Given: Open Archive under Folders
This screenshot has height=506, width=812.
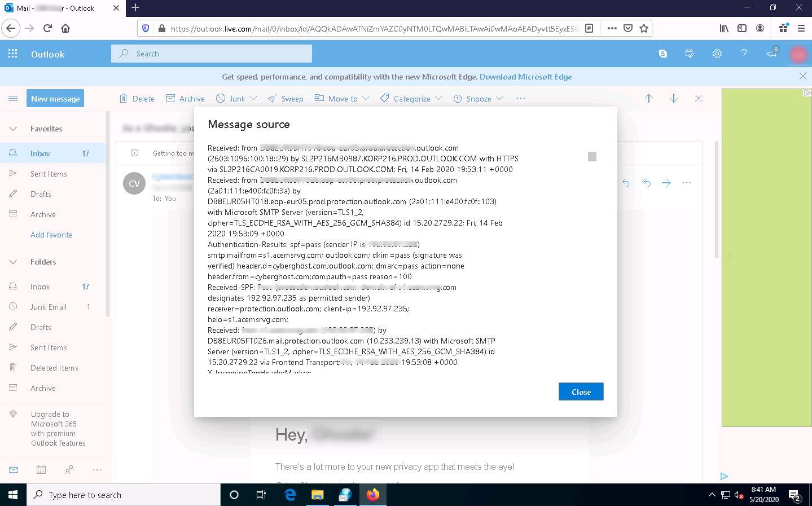Looking at the screenshot, I should [x=53, y=388].
